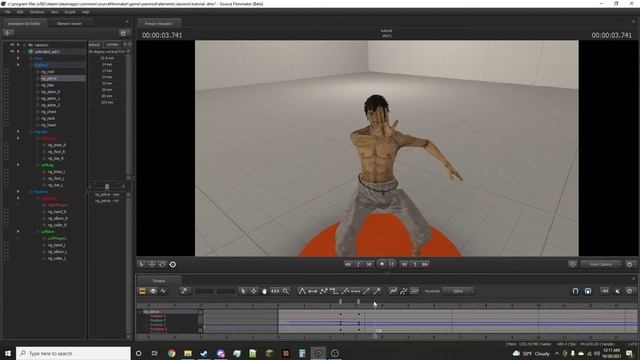Toggle the timeline snap frames button
Screen dimensions: 640x360
588,291
